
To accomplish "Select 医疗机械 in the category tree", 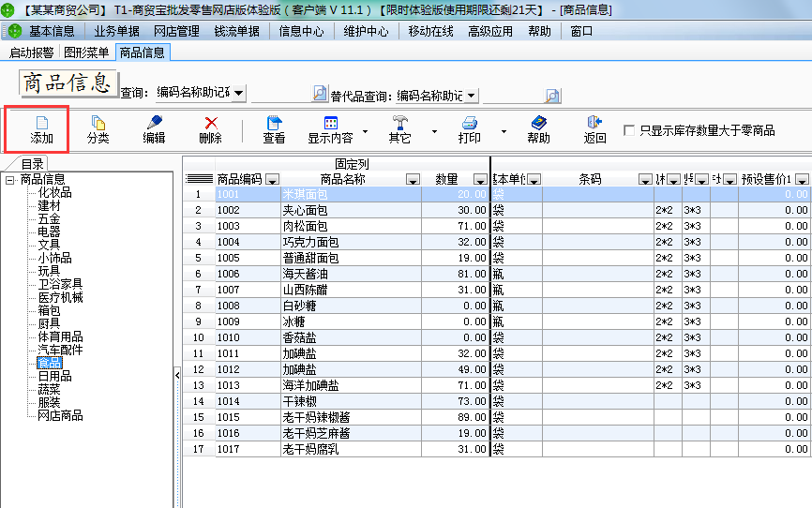I will (61, 297).
